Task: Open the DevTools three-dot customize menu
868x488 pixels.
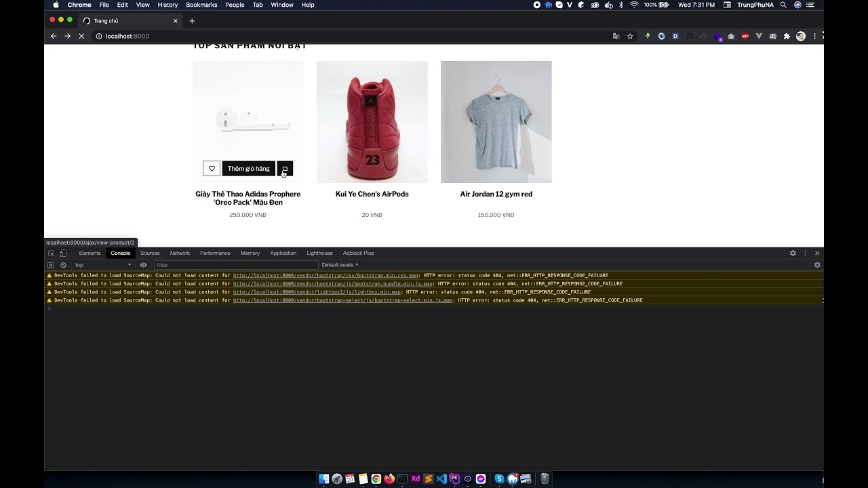Action: point(806,253)
